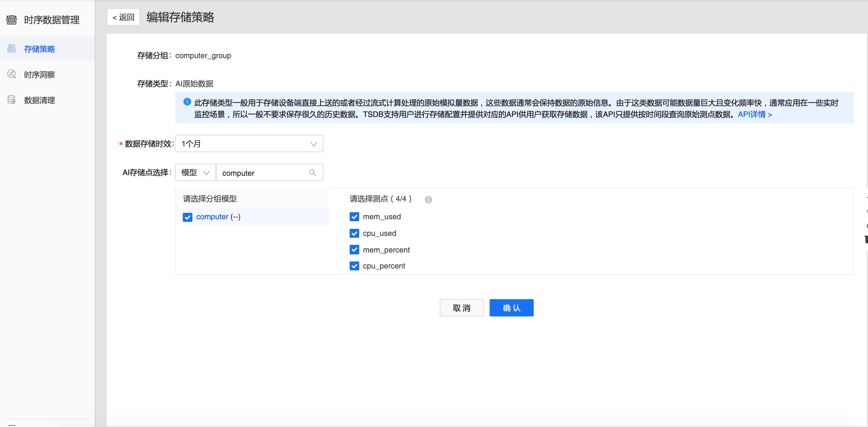Click the mem_percent label text
Screen dimensions: 868x427
tap(386, 250)
